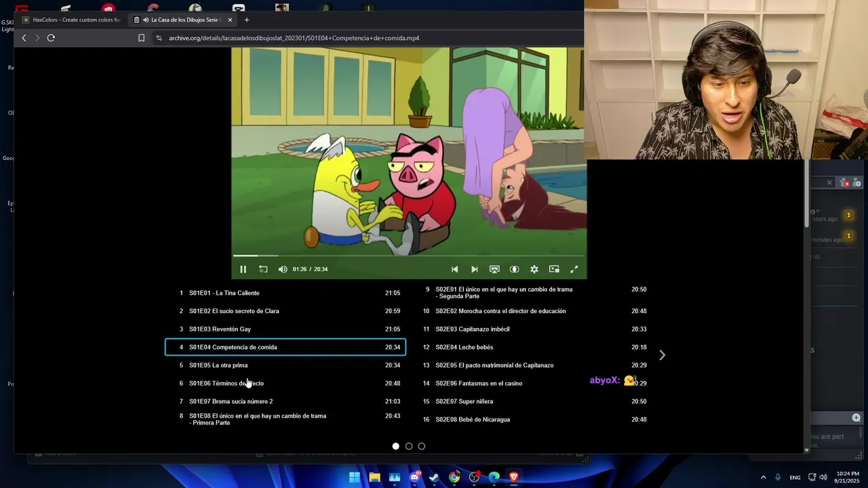Mute the player volume speaker icon
868x488 pixels.
click(283, 269)
